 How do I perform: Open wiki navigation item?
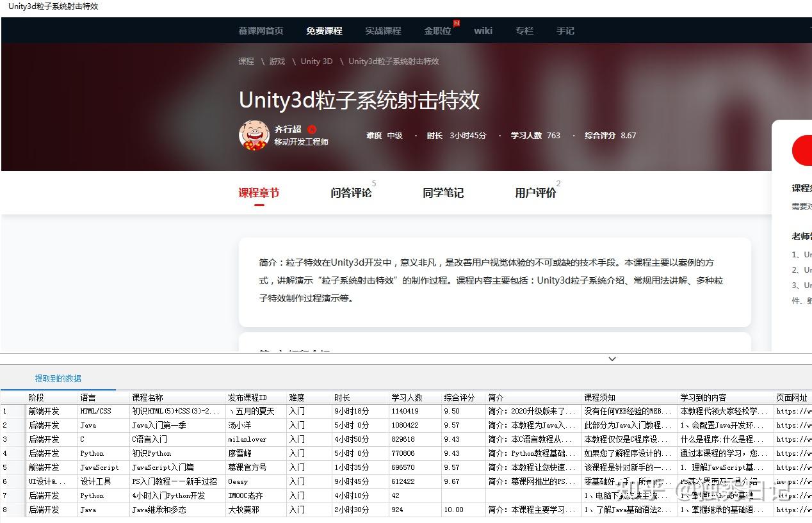(x=483, y=31)
